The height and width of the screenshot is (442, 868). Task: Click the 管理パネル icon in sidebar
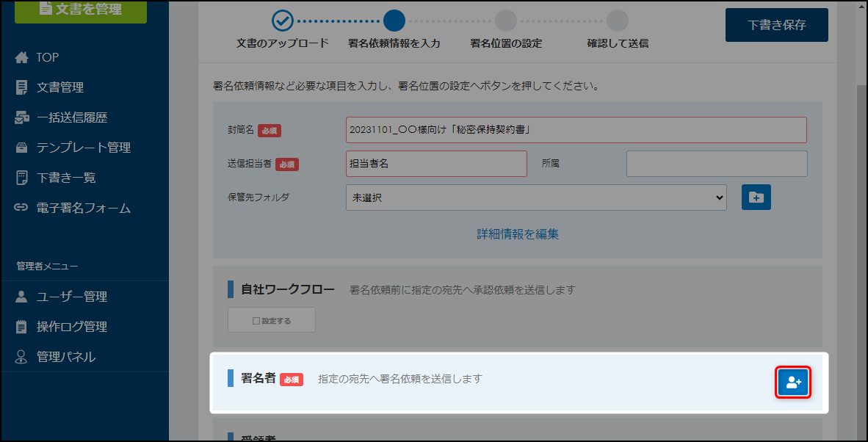[21, 357]
